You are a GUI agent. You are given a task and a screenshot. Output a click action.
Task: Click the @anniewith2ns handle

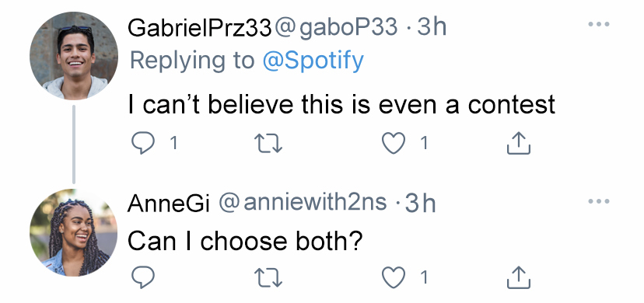(303, 203)
